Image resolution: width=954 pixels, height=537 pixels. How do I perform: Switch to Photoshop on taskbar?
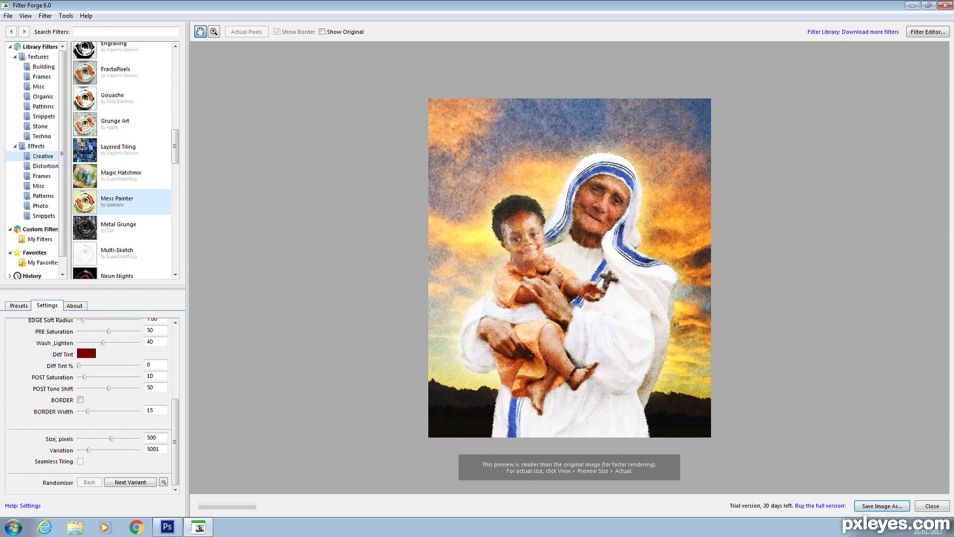click(167, 527)
